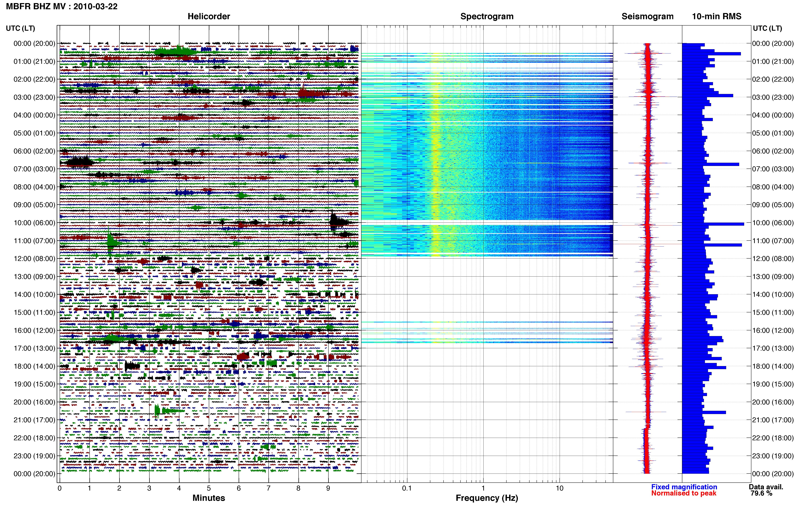812x508 pixels.
Task: Click RMS-side time label '21:00 (17:00)'
Action: click(x=773, y=420)
